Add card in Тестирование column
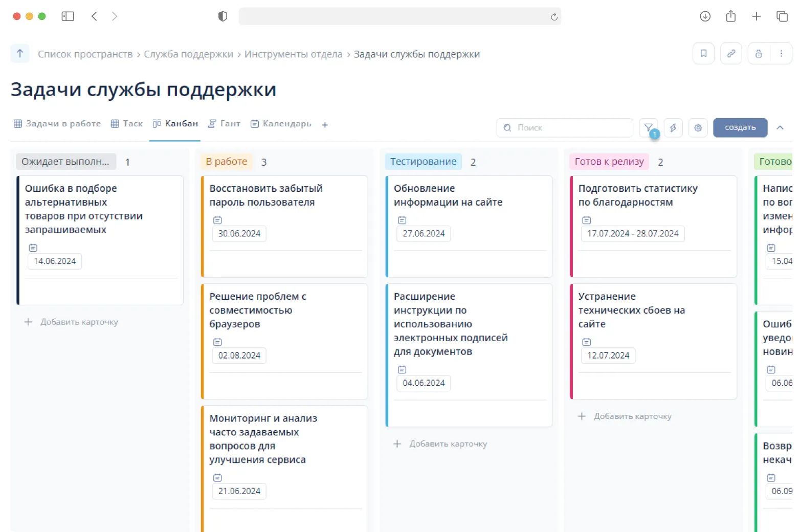This screenshot has height=532, width=800. 440,444
